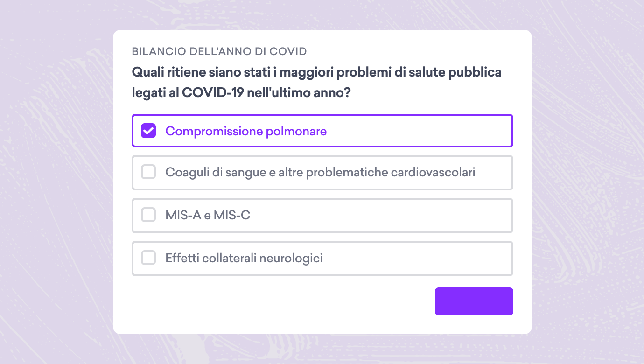Submit using the blank purple button
Viewport: 644px width, 364px height.
point(474,301)
